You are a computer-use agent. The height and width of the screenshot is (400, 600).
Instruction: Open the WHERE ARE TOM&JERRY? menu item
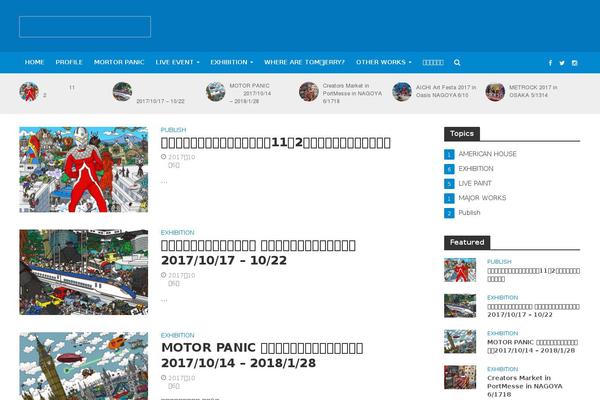click(304, 62)
